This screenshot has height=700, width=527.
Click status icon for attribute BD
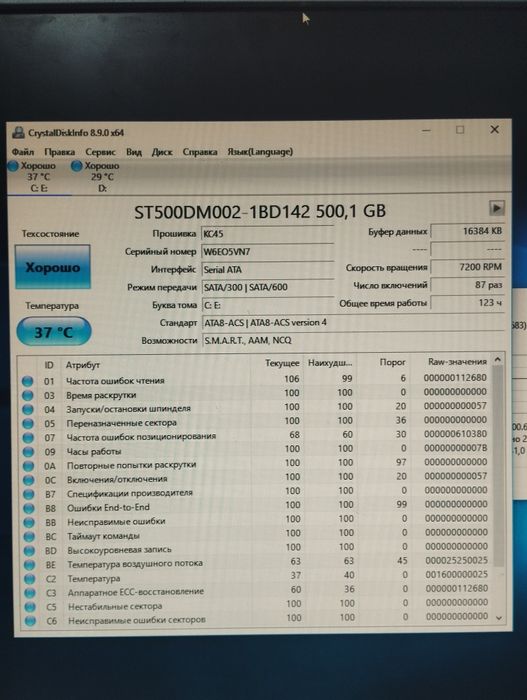(x=29, y=551)
